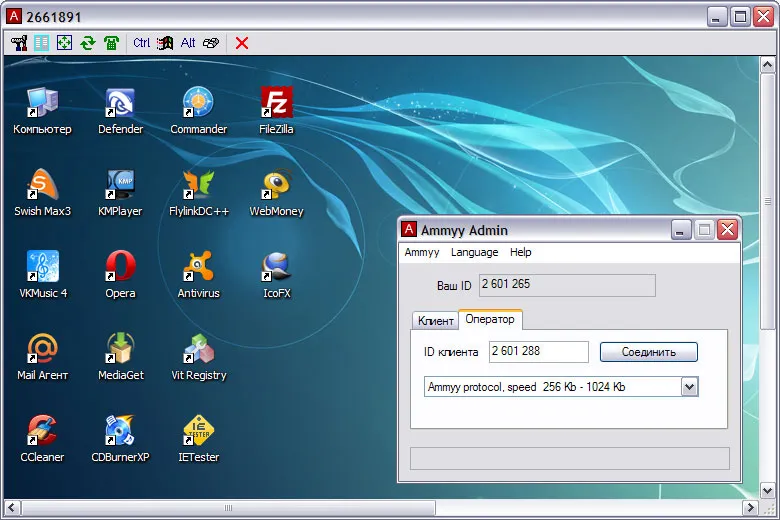Image resolution: width=780 pixels, height=520 pixels.
Task: Click the Соединить button
Action: pyautogui.click(x=649, y=352)
